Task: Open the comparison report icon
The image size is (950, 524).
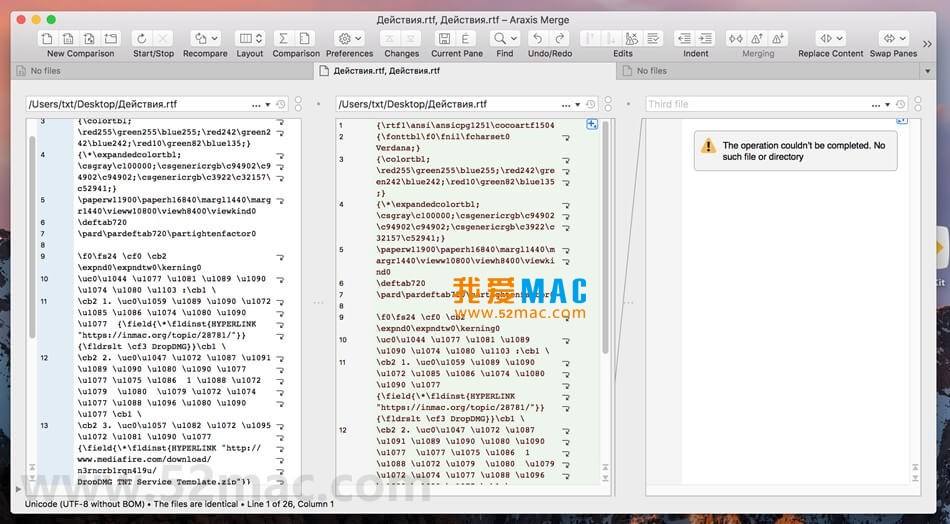Action: 304,39
